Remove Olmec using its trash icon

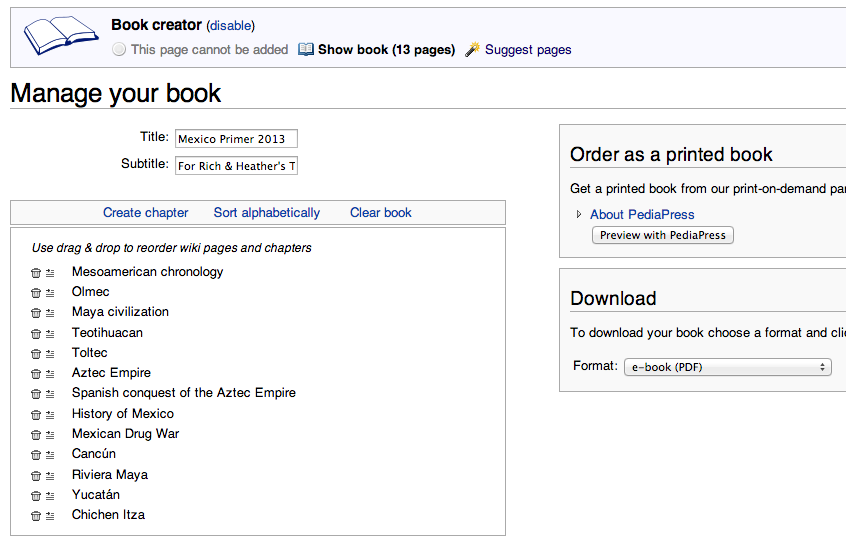point(36,293)
